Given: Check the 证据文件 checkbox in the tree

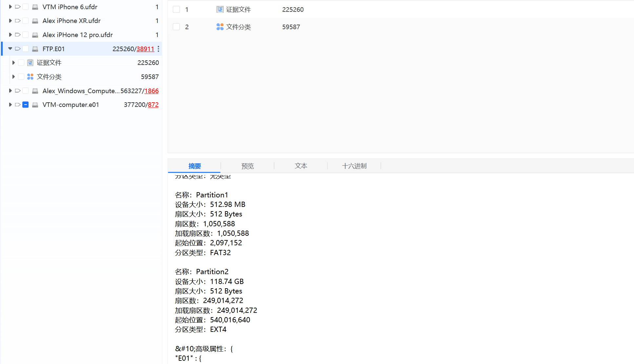Looking at the screenshot, I should (21, 63).
